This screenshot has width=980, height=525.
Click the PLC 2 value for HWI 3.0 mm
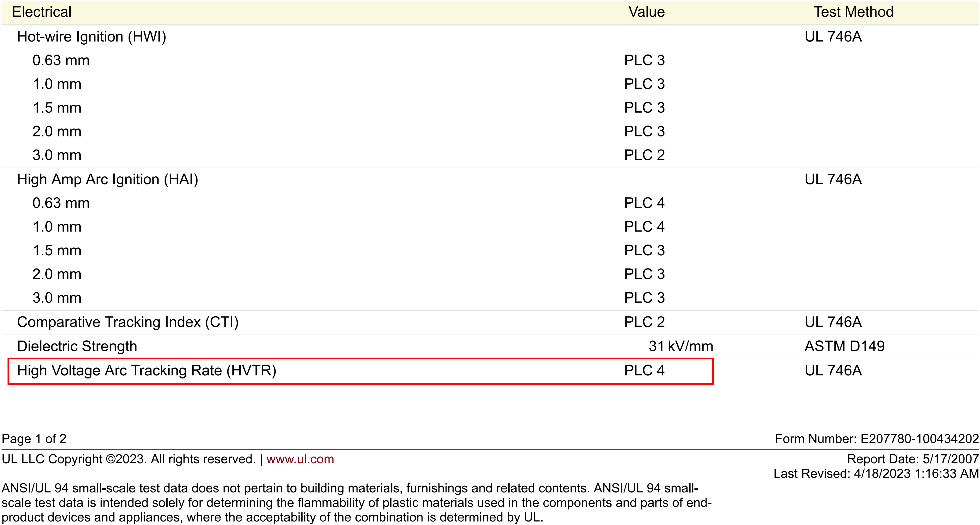[644, 155]
